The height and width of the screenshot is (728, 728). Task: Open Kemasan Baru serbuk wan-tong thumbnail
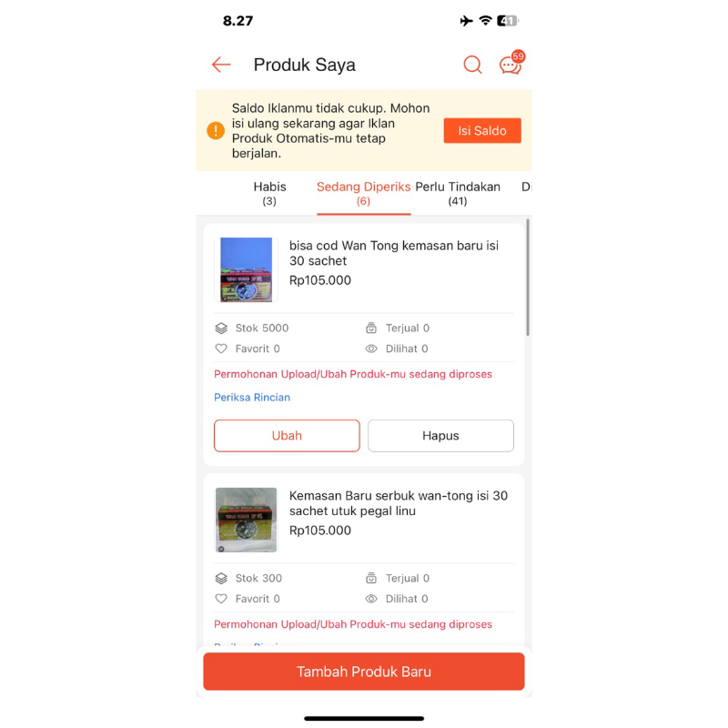[x=246, y=520]
